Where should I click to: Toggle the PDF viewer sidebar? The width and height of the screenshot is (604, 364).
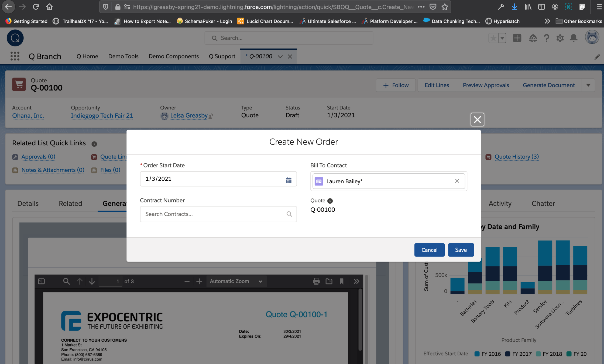[x=41, y=281]
